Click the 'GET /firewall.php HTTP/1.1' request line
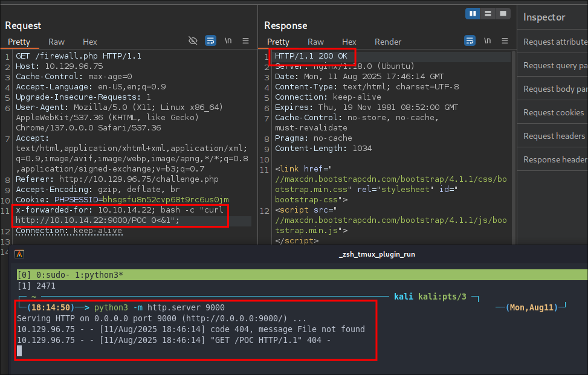Viewport: 588px width, 375px height. pos(79,56)
